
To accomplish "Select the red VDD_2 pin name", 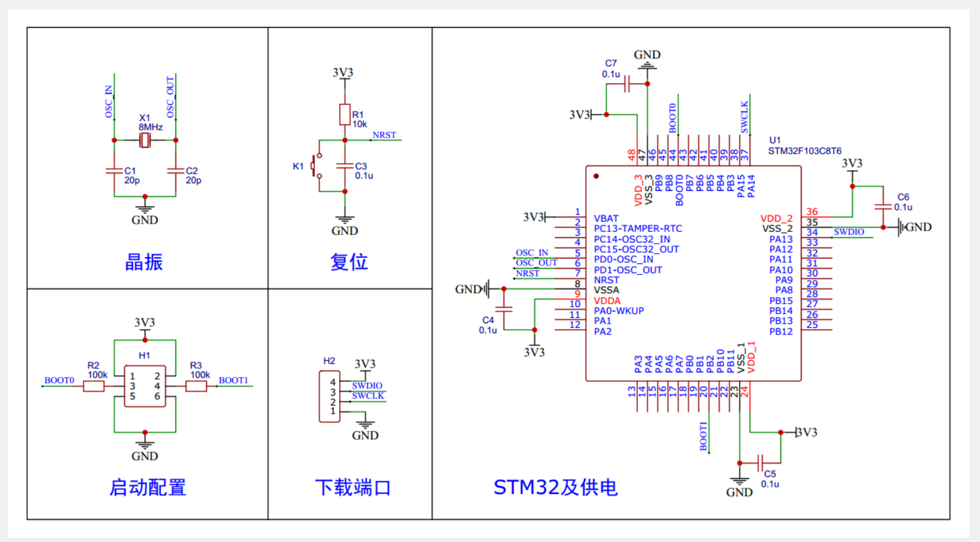I will click(777, 219).
